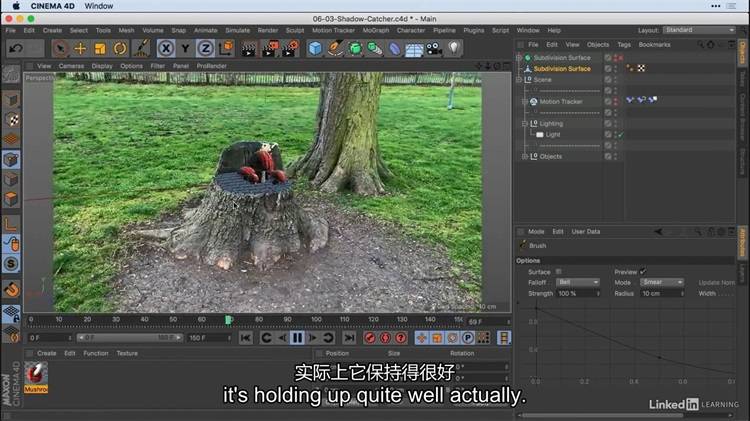Open the Layout Standard dropdown

click(699, 30)
